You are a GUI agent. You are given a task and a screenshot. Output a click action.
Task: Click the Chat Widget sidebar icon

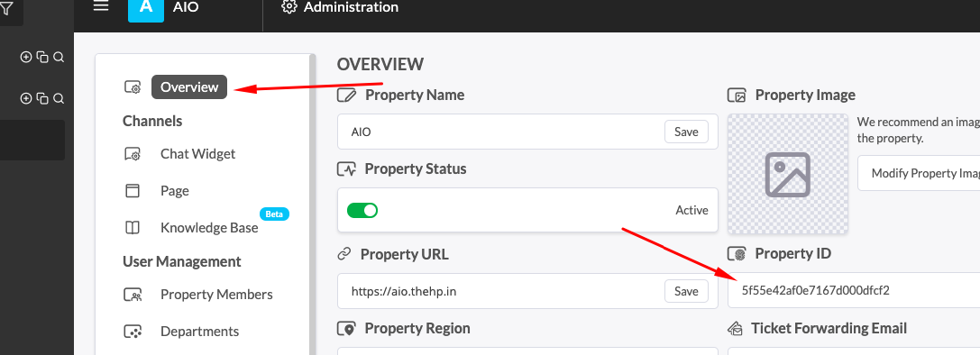point(133,154)
